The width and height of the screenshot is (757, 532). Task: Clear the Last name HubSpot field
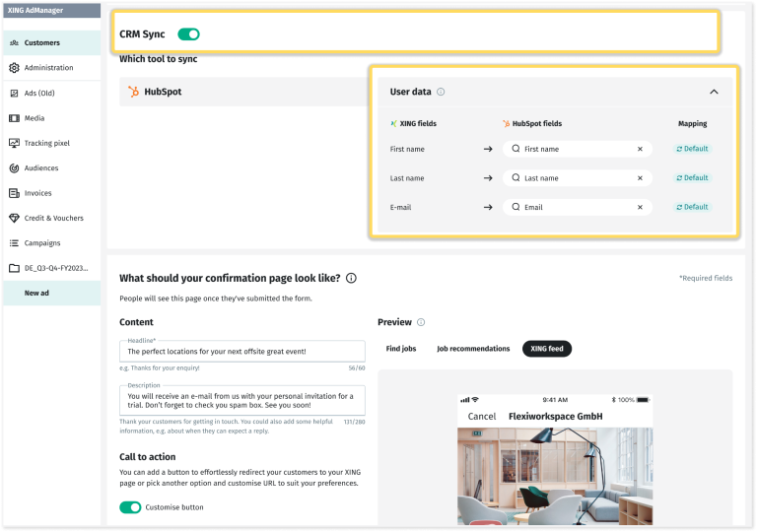pos(640,178)
